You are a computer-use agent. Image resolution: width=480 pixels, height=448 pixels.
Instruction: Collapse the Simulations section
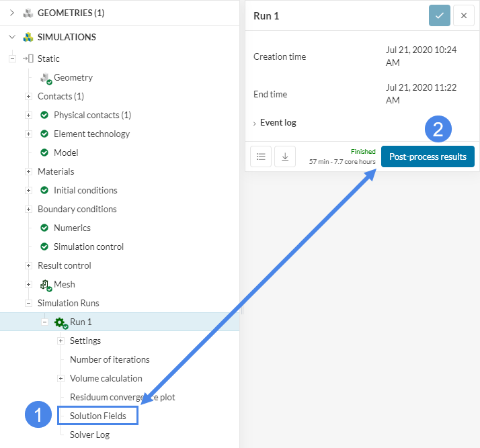(11, 37)
